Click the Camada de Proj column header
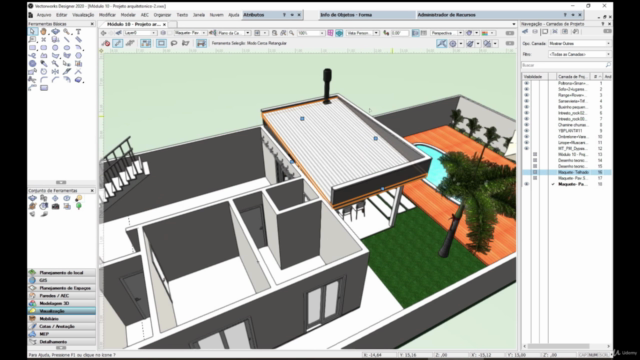 (x=573, y=76)
